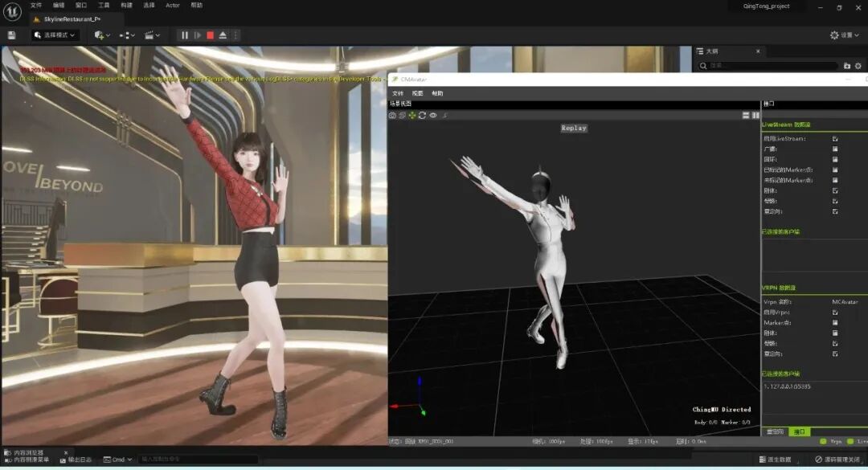Viewport: 868px width, 470px height.
Task: Save the level with the floppy disk icon
Action: coord(11,35)
